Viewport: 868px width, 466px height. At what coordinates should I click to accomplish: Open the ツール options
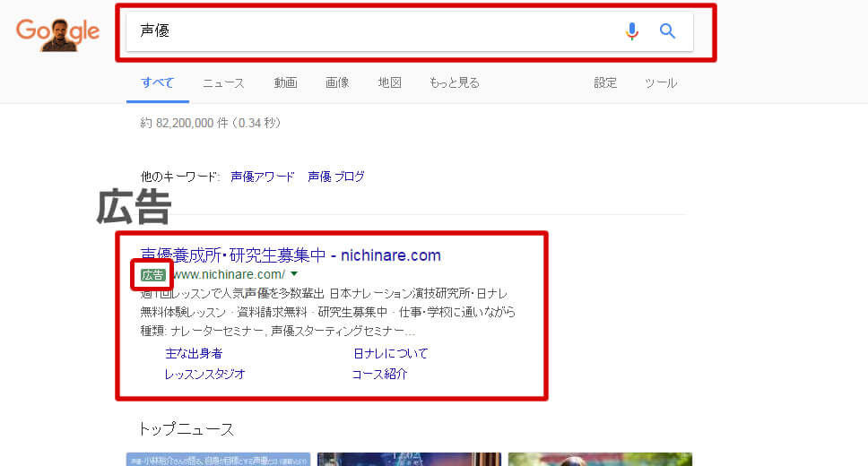[x=660, y=83]
